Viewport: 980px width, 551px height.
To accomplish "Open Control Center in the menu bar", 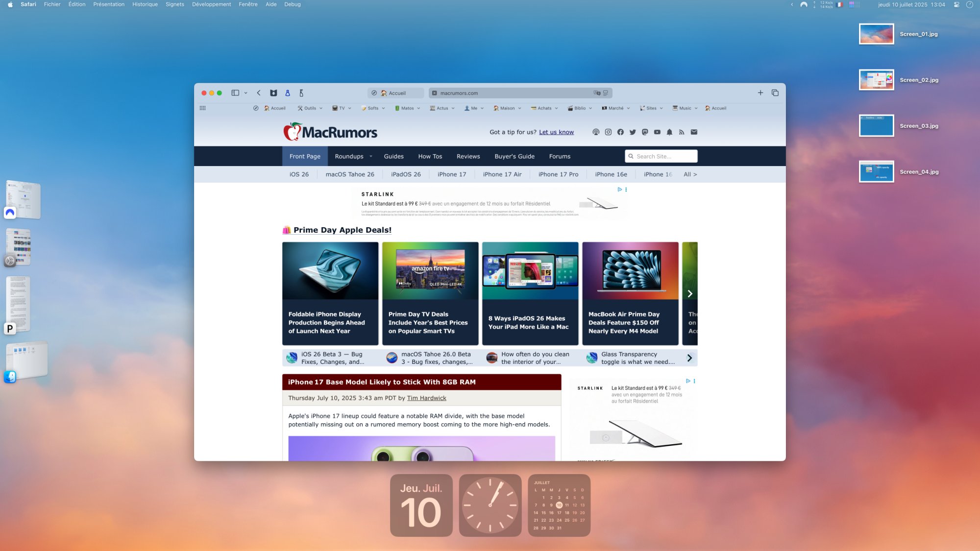I will coord(956,4).
